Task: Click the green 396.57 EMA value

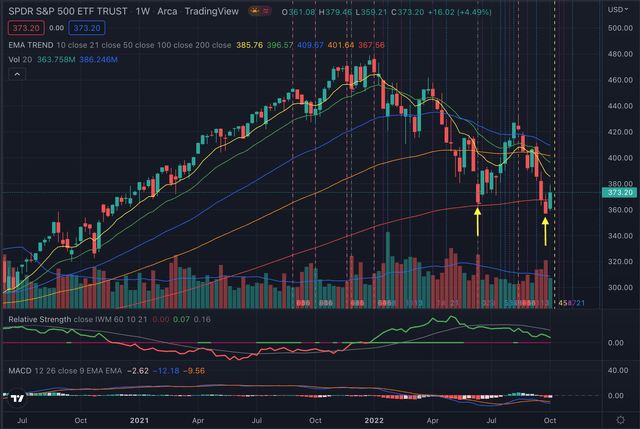Action: click(x=280, y=45)
